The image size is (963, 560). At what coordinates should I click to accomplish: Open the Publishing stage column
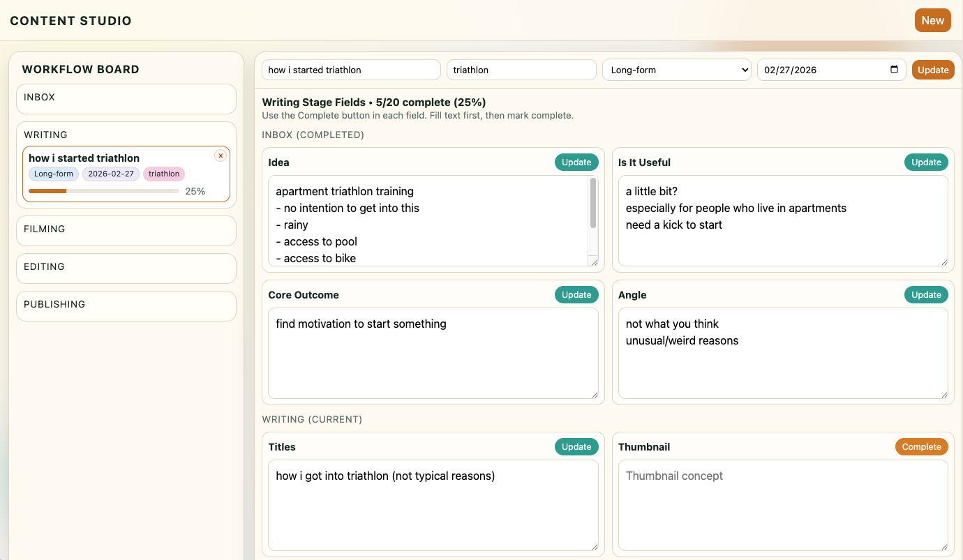point(126,305)
